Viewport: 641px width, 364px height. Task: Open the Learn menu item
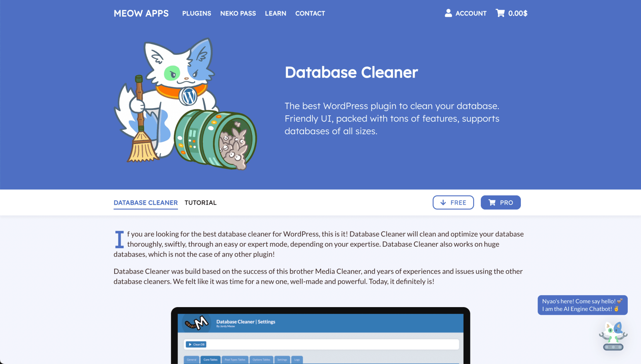(x=275, y=13)
